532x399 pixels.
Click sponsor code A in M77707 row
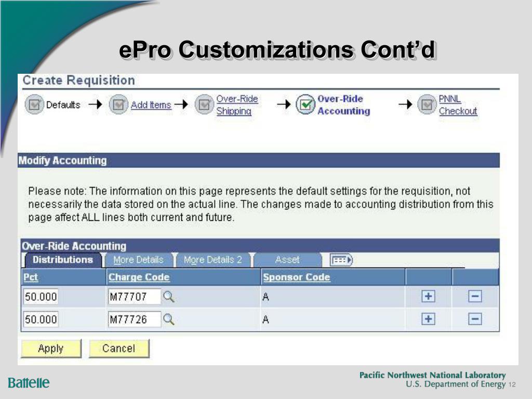[265, 297]
